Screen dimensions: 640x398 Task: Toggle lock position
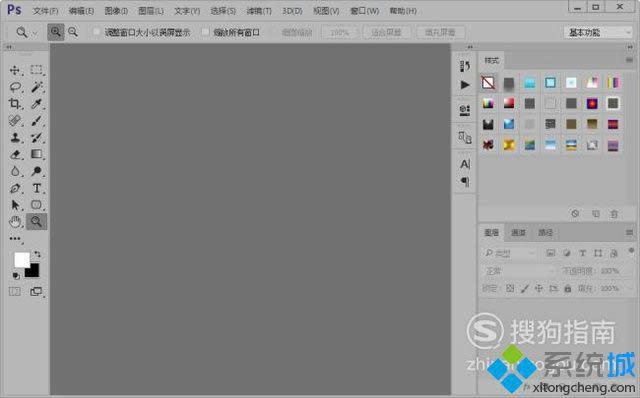point(539,288)
